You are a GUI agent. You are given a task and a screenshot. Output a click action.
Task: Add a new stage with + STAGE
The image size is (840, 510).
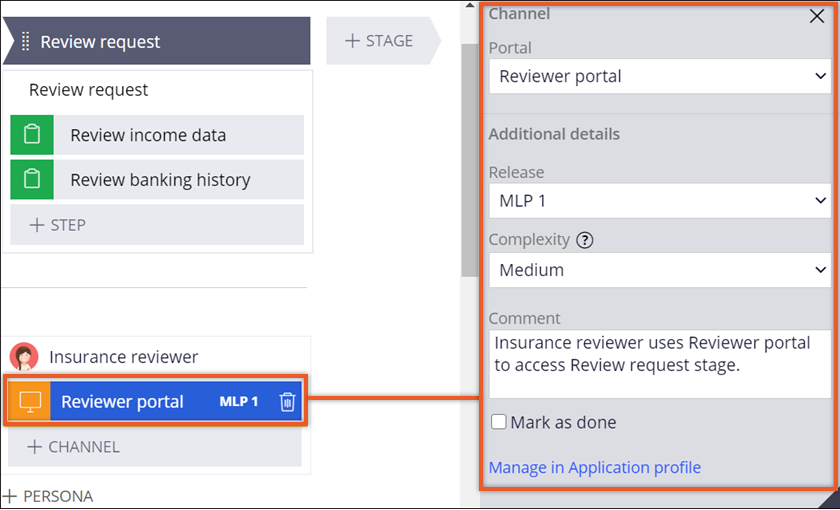pos(379,41)
